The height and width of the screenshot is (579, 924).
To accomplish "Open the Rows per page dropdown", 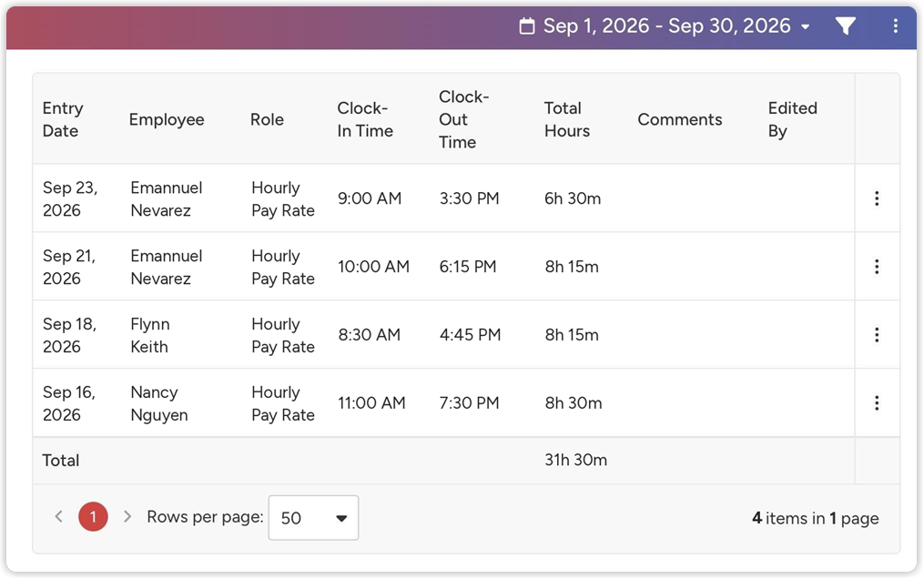I will 313,518.
